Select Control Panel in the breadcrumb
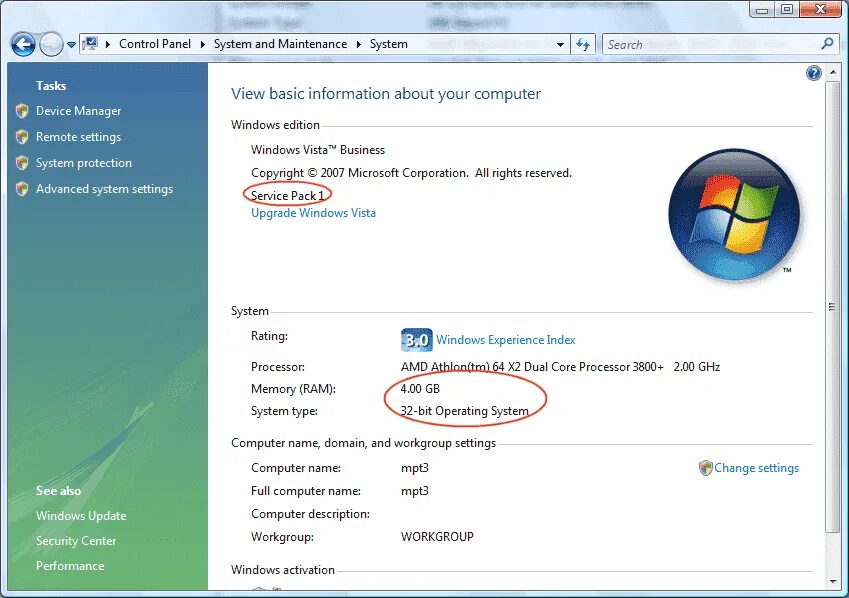849x598 pixels. [154, 44]
